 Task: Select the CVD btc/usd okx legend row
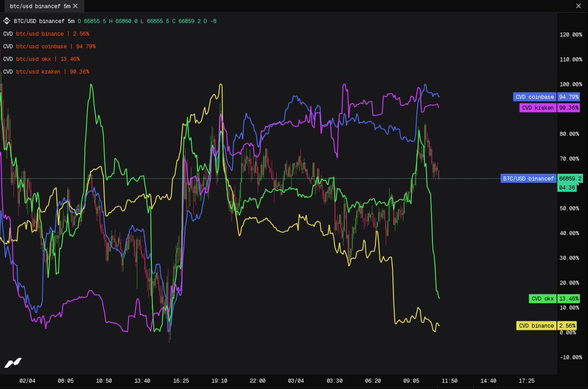[41, 59]
